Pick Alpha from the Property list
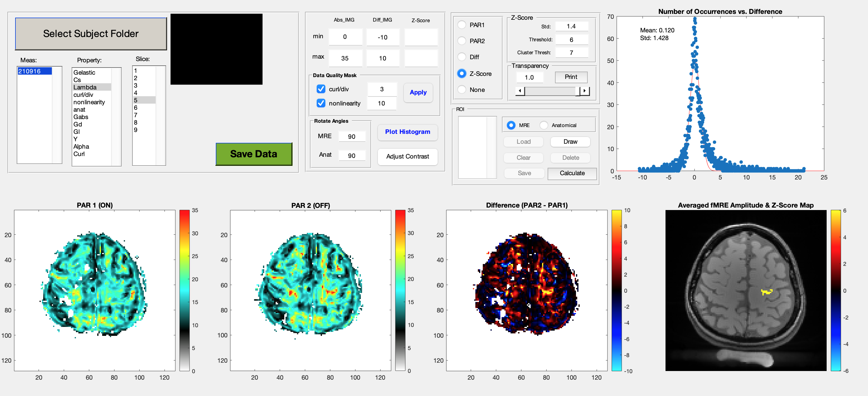Image resolution: width=868 pixels, height=396 pixels. 81,146
